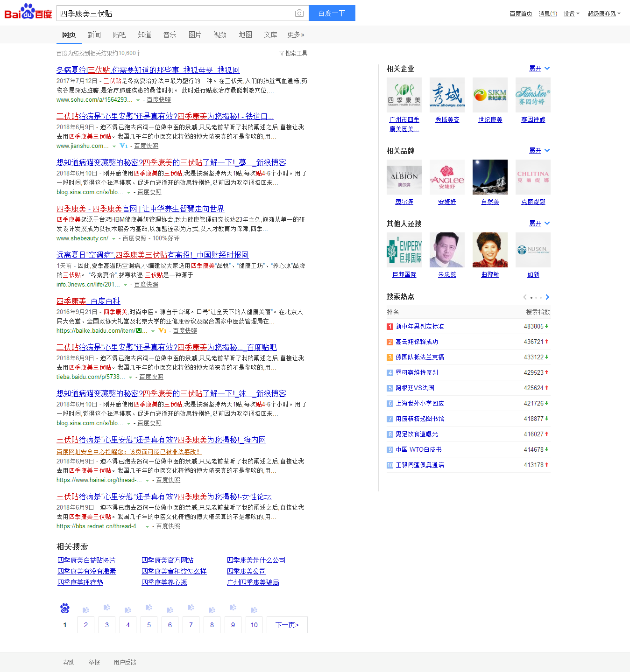
Task: Expand the 相关企业 section
Action: tap(539, 69)
